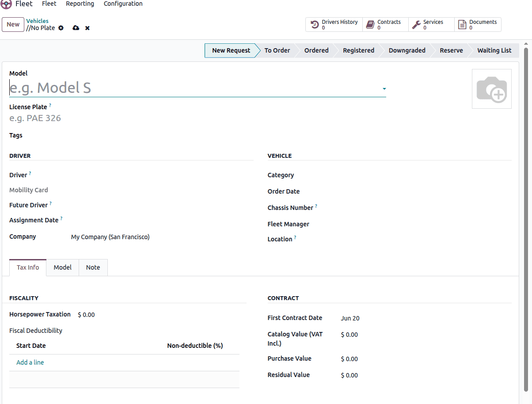Click the Mobility Card field
Image resolution: width=532 pixels, height=404 pixels.
(x=162, y=190)
